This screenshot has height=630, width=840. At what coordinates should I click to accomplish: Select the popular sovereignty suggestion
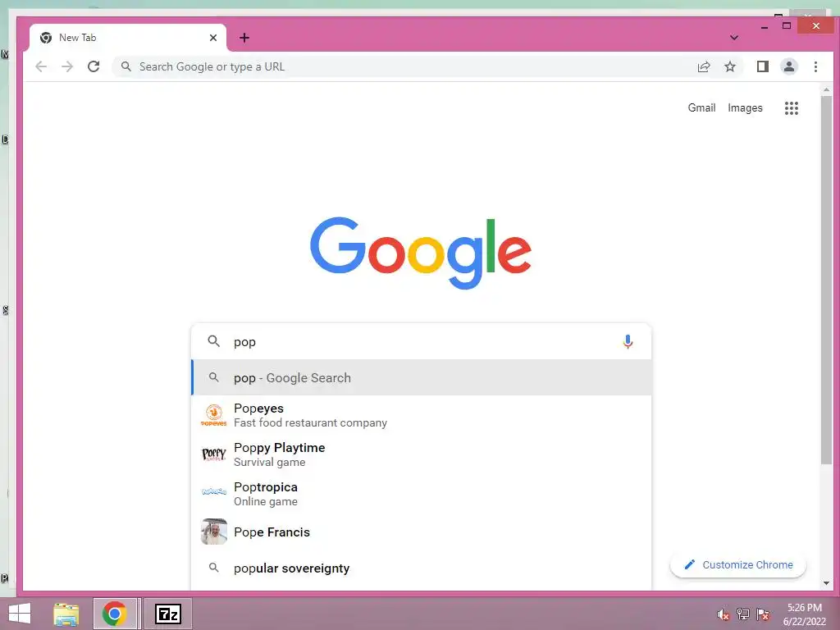(x=421, y=568)
